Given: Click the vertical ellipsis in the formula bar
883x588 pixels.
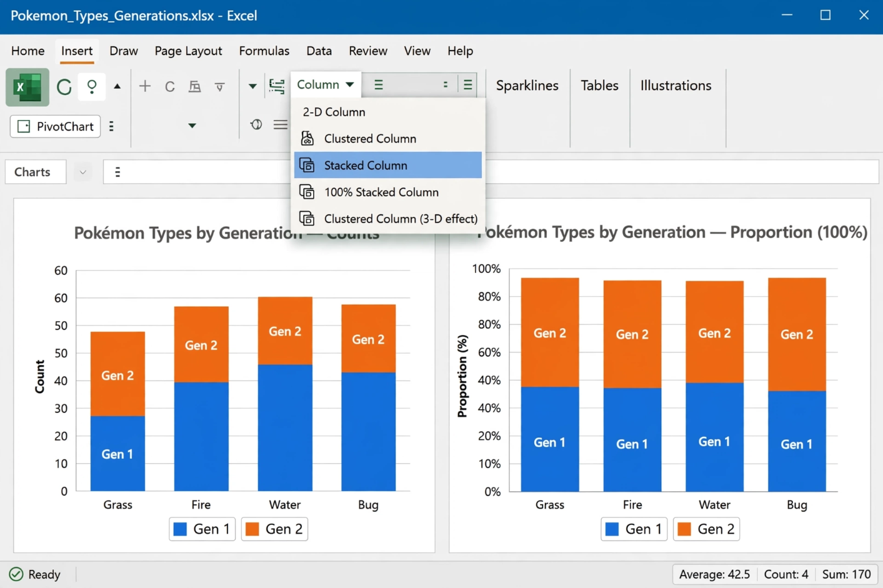Looking at the screenshot, I should point(117,172).
